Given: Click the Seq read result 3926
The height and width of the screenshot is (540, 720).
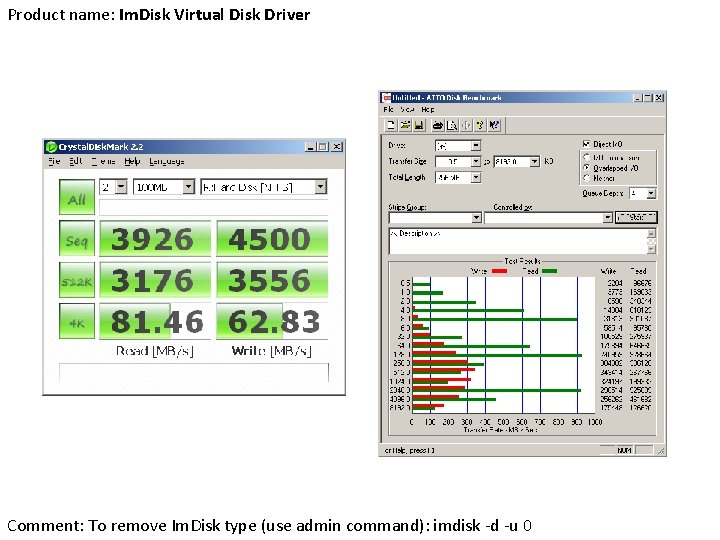Looking at the screenshot, I should [155, 238].
